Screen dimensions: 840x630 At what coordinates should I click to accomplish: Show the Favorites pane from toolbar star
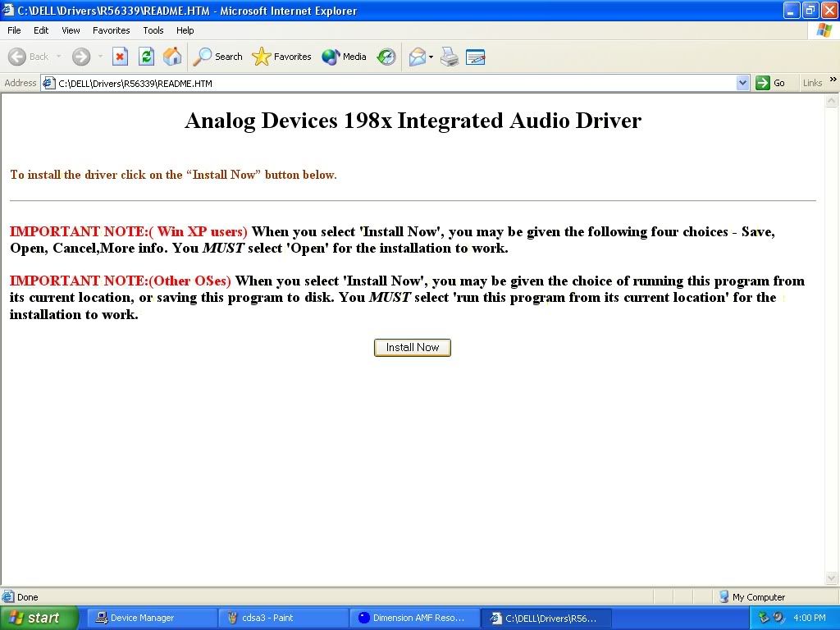pos(282,57)
